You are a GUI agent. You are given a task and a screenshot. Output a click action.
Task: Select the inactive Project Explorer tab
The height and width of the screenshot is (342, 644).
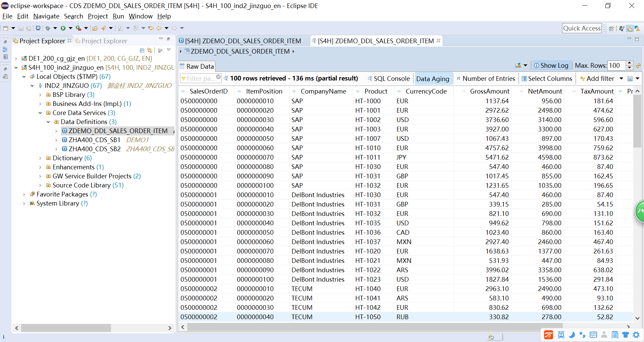(101, 41)
